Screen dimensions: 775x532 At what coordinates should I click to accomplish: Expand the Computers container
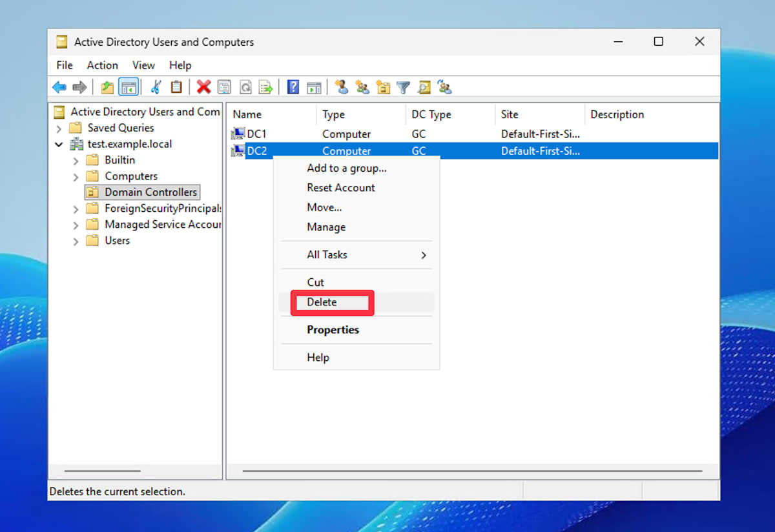point(76,176)
